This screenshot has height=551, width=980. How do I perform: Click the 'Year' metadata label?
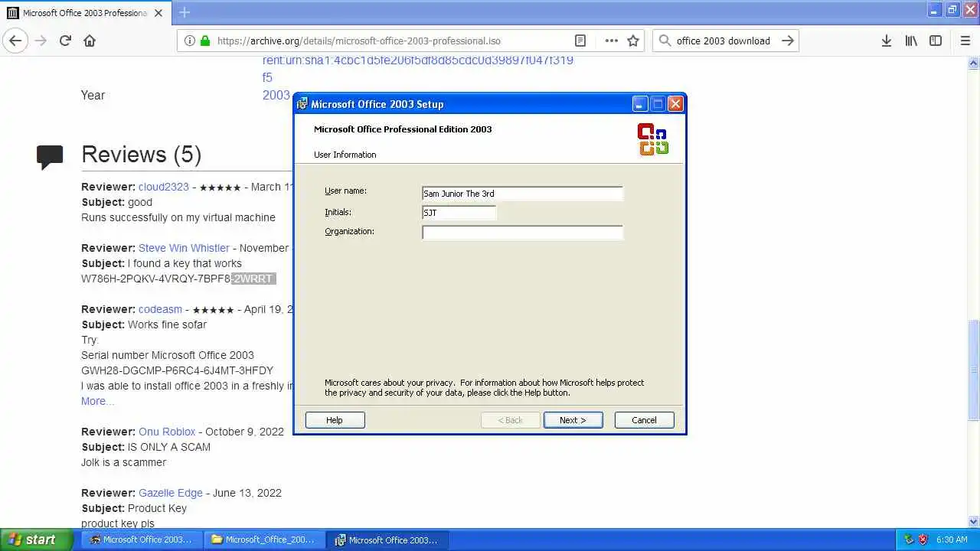[93, 95]
